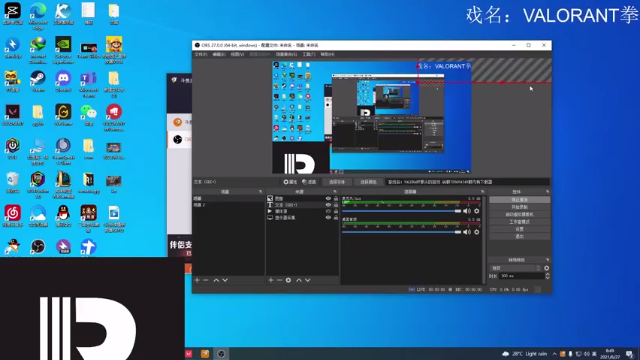
Task: Click the OBS icon on the taskbar
Action: [x=221, y=353]
